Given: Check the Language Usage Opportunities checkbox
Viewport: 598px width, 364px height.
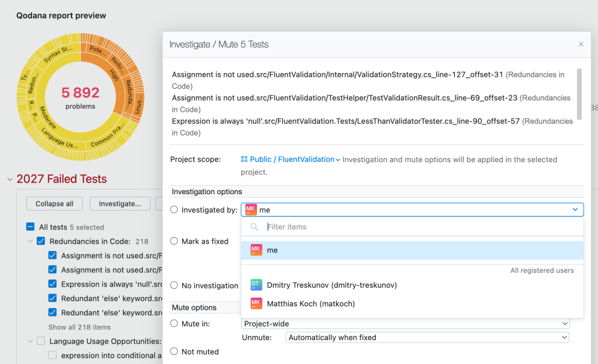Looking at the screenshot, I should 41,341.
